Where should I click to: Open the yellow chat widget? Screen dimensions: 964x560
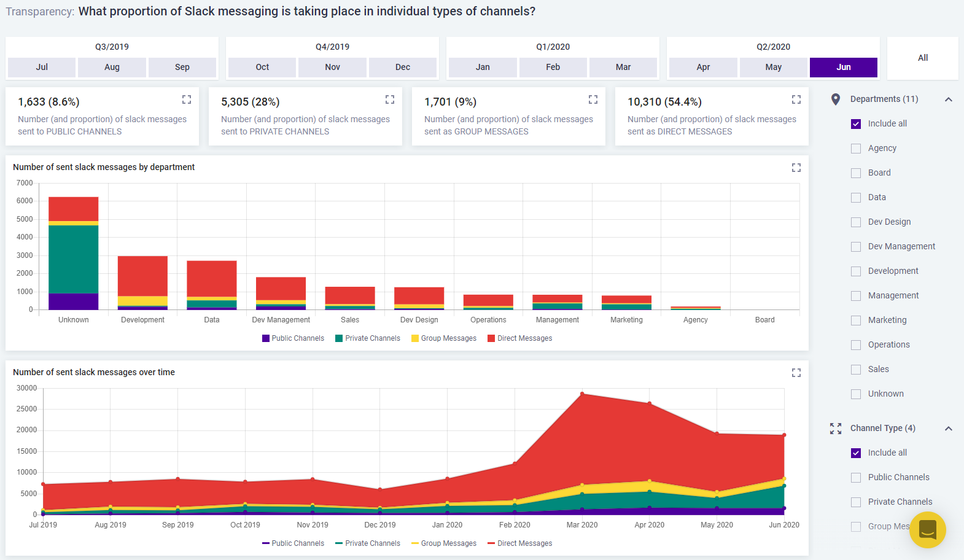coord(928,530)
